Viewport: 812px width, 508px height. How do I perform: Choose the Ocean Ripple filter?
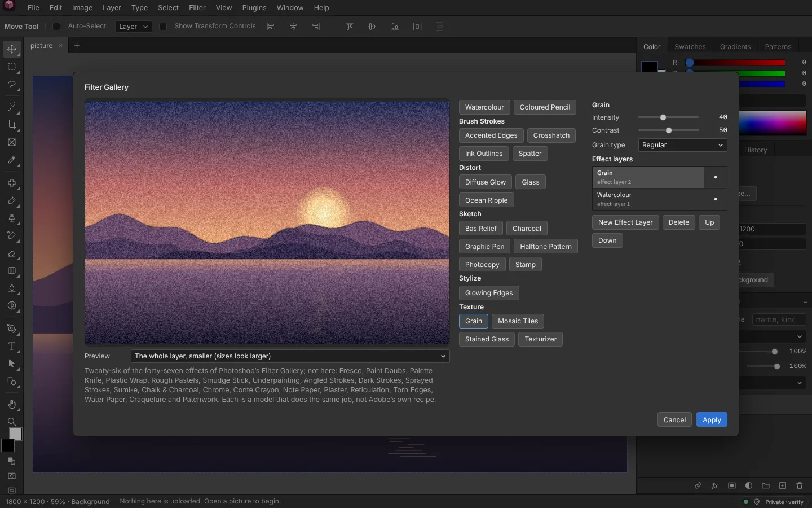point(486,200)
